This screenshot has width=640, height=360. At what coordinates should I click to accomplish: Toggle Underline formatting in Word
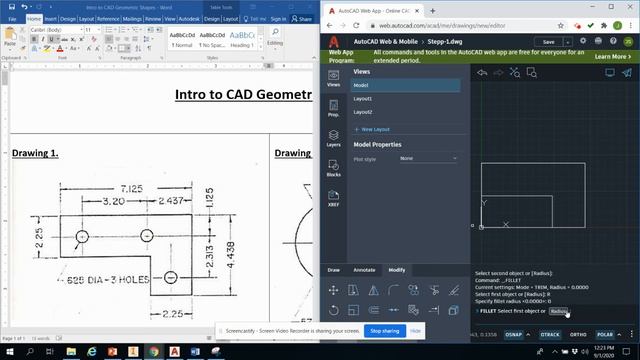[51, 39]
